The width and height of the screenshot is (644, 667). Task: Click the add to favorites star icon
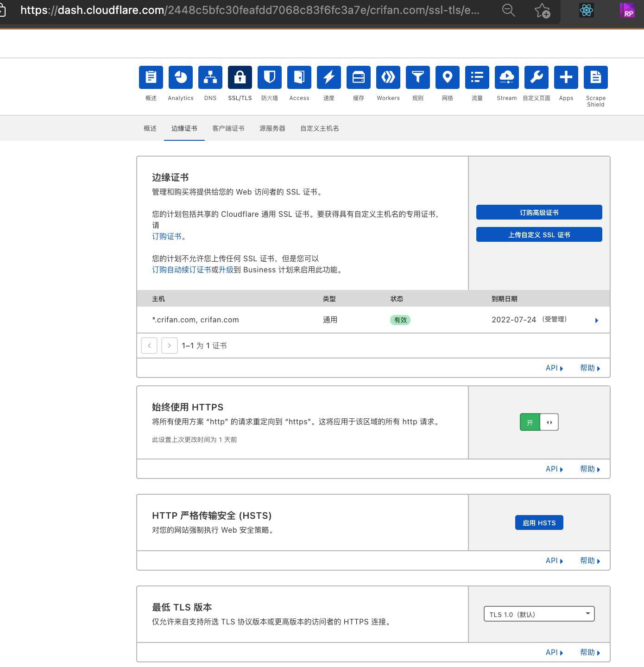(x=542, y=10)
